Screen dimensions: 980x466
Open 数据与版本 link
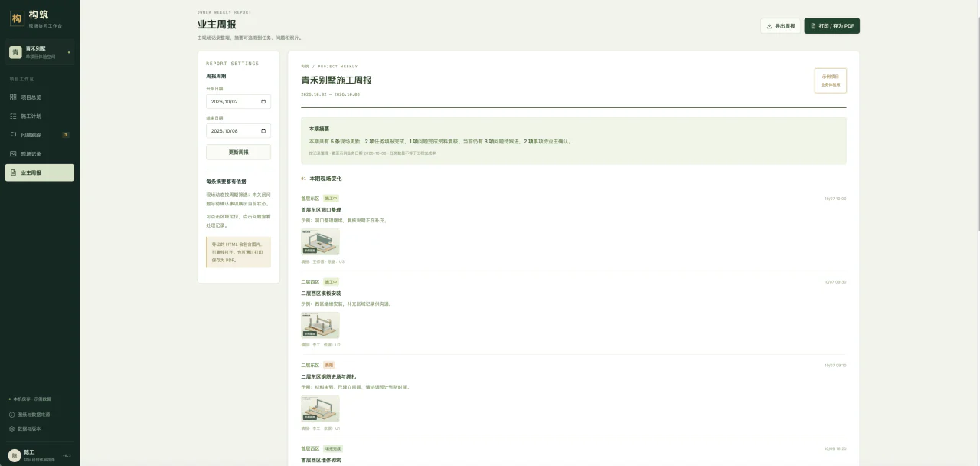(29, 428)
